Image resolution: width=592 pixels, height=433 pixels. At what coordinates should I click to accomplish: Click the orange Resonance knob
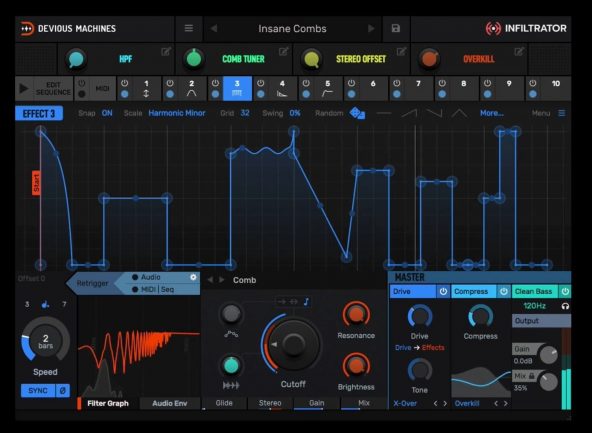pos(356,314)
